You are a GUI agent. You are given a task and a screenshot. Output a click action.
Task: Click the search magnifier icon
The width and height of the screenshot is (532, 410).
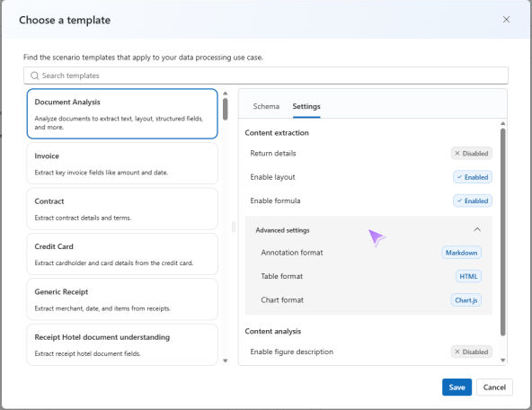click(35, 76)
